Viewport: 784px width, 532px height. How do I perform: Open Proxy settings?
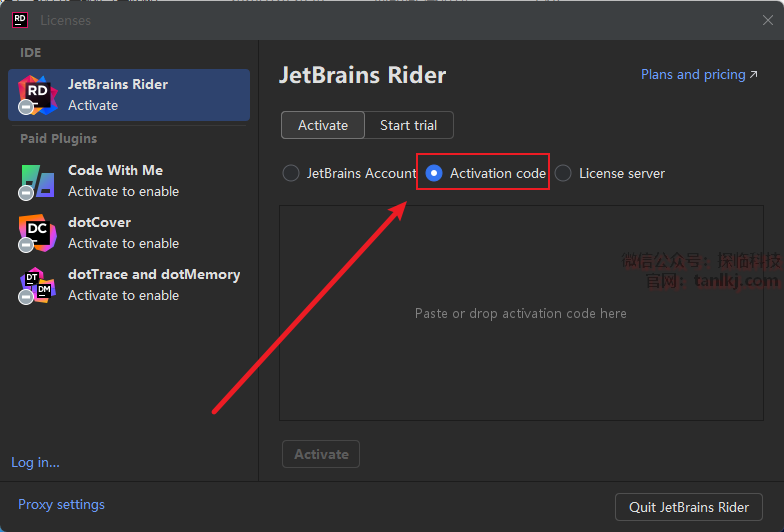point(61,504)
